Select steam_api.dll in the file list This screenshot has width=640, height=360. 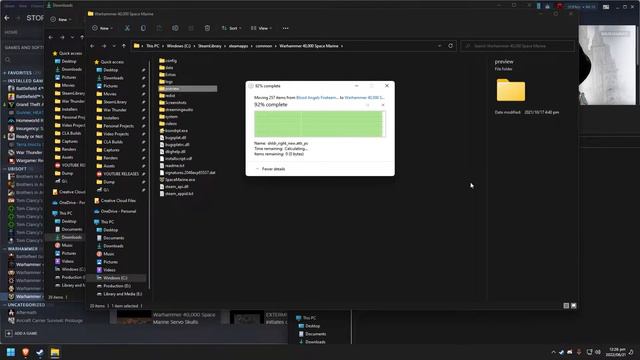(174, 187)
